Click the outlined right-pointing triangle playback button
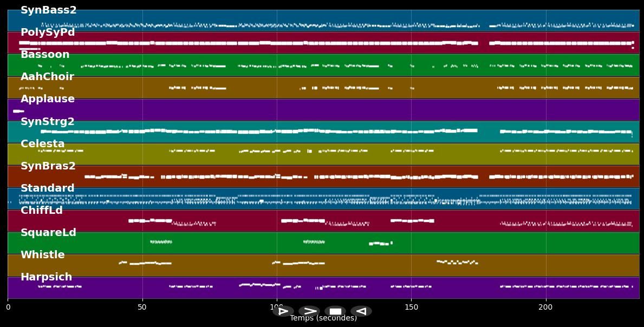 (283, 311)
